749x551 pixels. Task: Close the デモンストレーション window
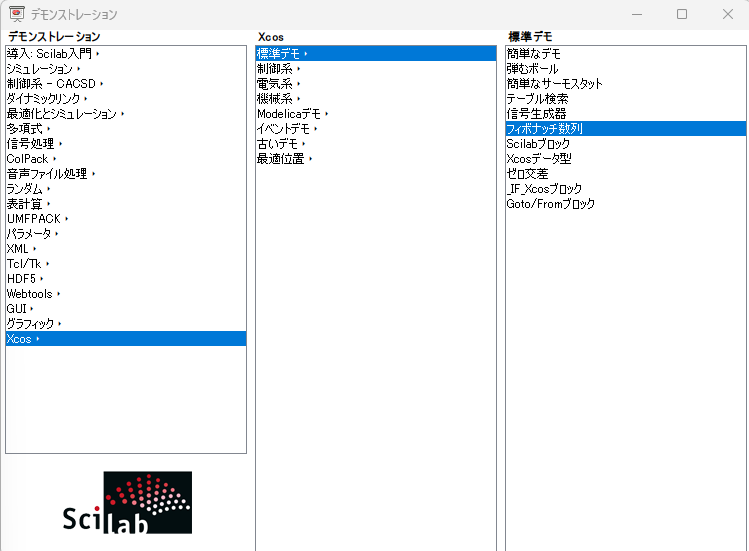click(728, 14)
